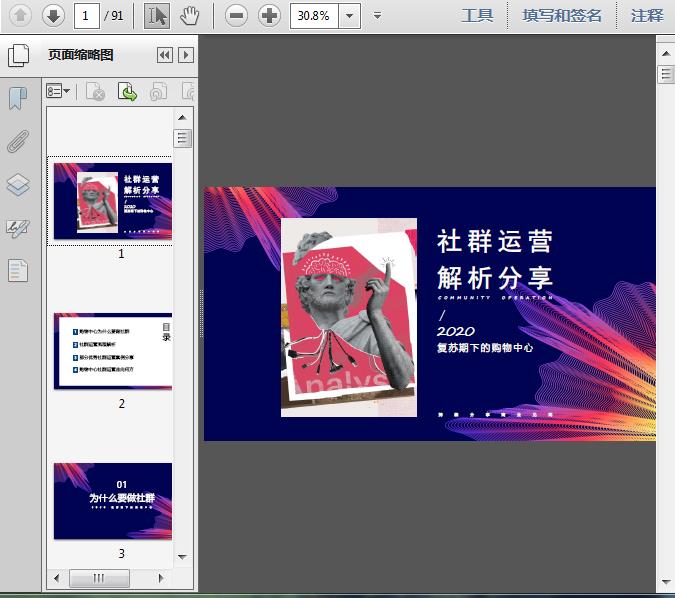Select page 3 为什么要做社群 thumbnail
Viewport: 675px width, 598px height.
(x=113, y=501)
